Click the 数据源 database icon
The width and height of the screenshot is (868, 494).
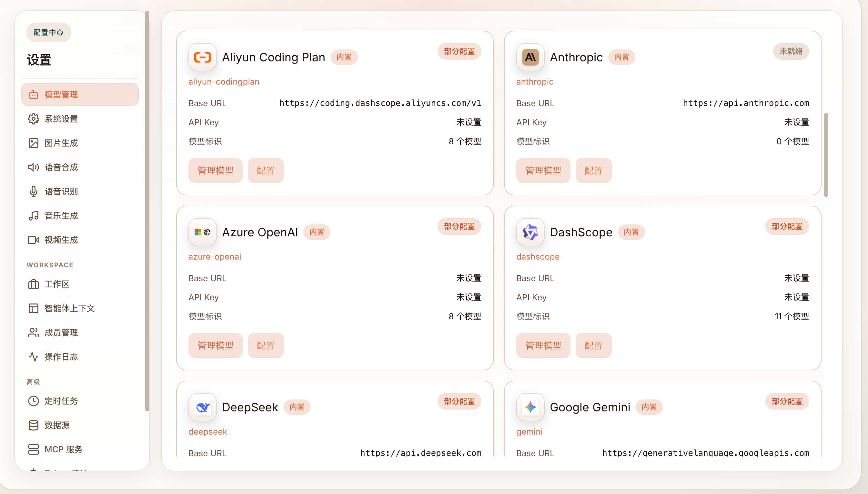[x=34, y=425]
